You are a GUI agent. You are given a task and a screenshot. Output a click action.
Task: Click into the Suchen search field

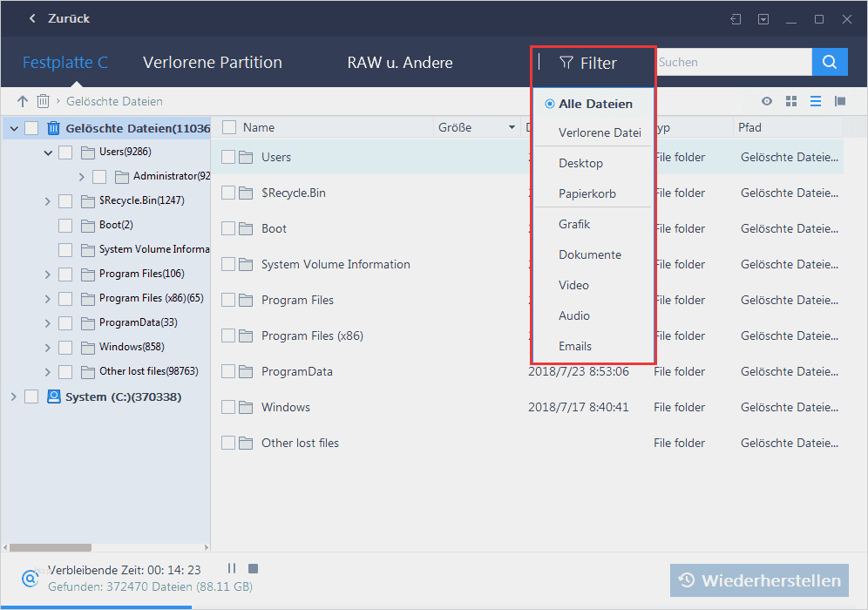pos(732,62)
